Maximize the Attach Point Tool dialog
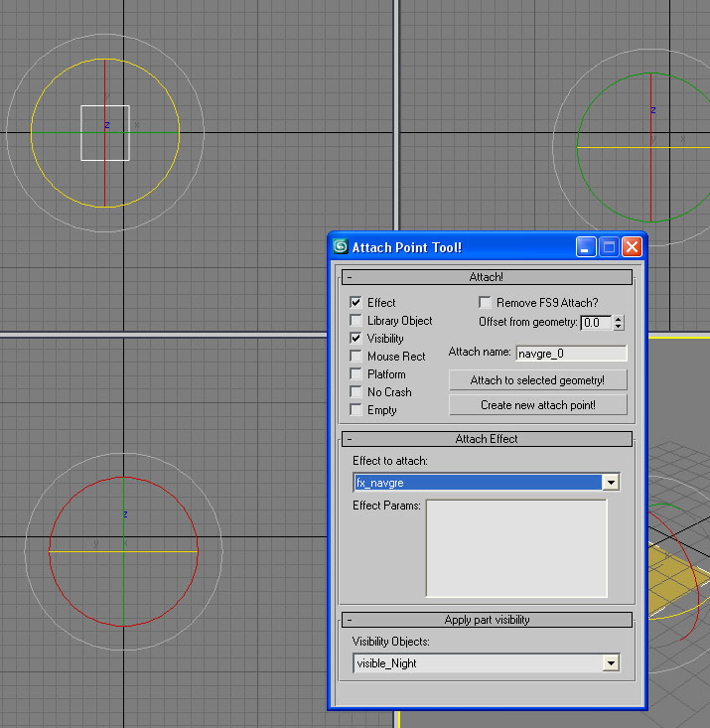This screenshot has width=710, height=728. coord(609,246)
